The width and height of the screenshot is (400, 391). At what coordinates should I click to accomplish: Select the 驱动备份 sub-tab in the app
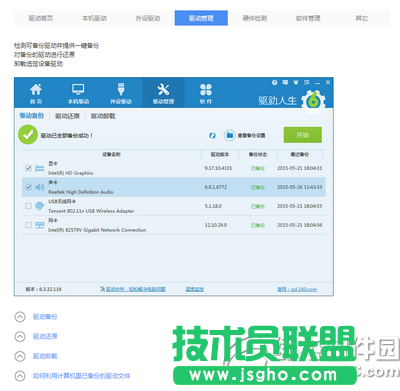(32, 116)
